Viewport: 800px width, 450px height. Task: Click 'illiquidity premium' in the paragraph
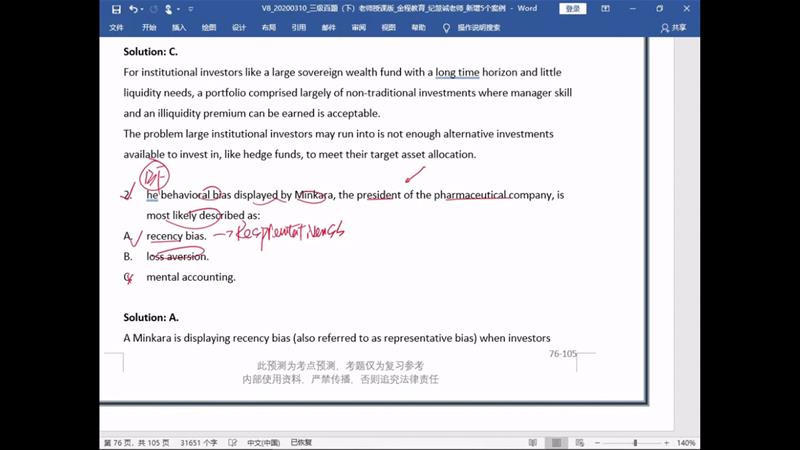coord(202,113)
